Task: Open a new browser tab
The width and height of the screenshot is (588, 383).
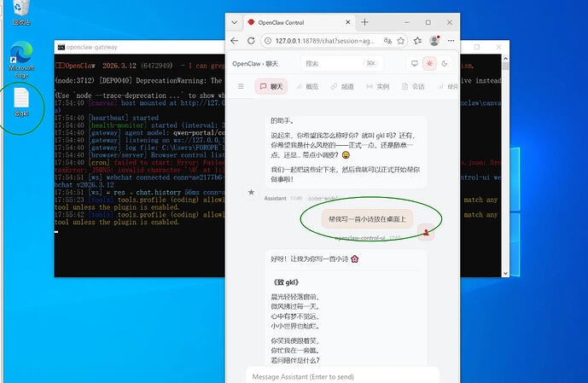Action: pyautogui.click(x=364, y=22)
